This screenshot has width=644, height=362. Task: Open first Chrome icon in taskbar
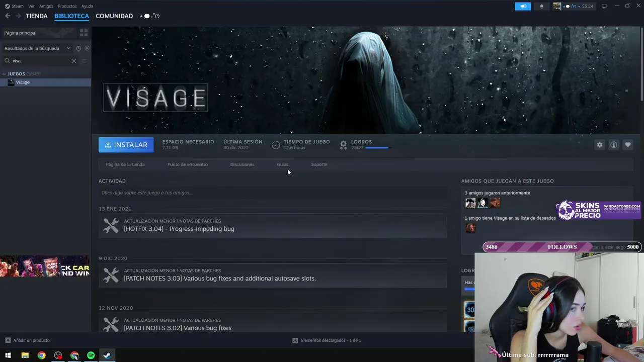41,355
